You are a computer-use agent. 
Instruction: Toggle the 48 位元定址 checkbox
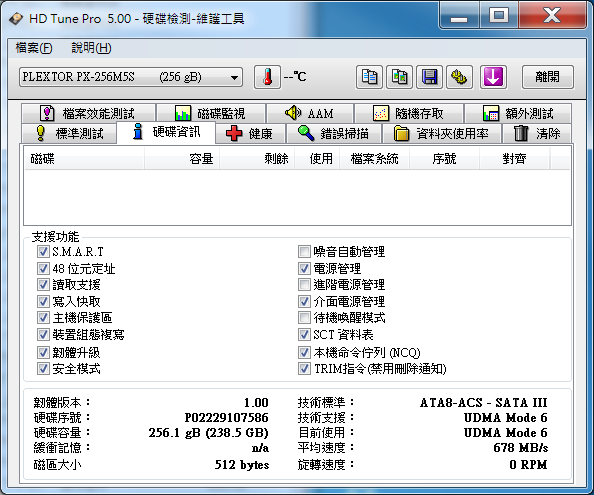43,269
